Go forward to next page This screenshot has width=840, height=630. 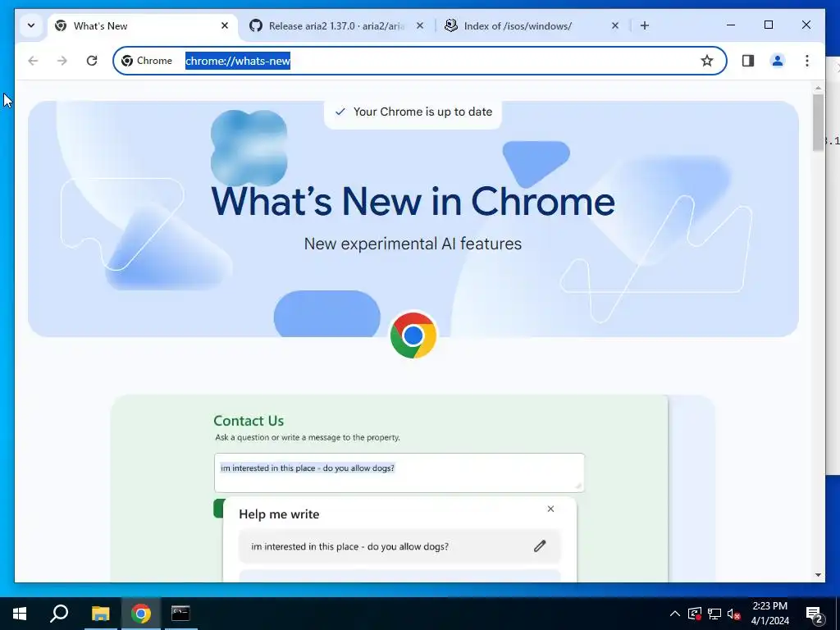point(62,61)
